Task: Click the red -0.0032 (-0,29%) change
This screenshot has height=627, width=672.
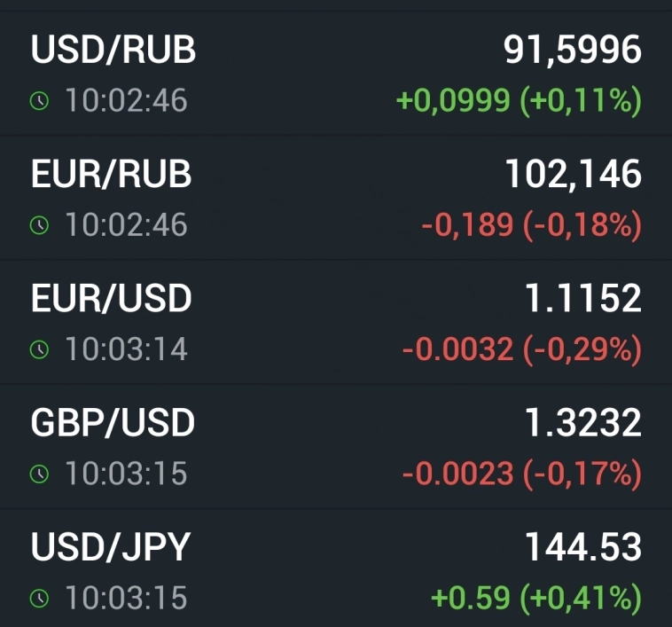Action: click(x=521, y=349)
